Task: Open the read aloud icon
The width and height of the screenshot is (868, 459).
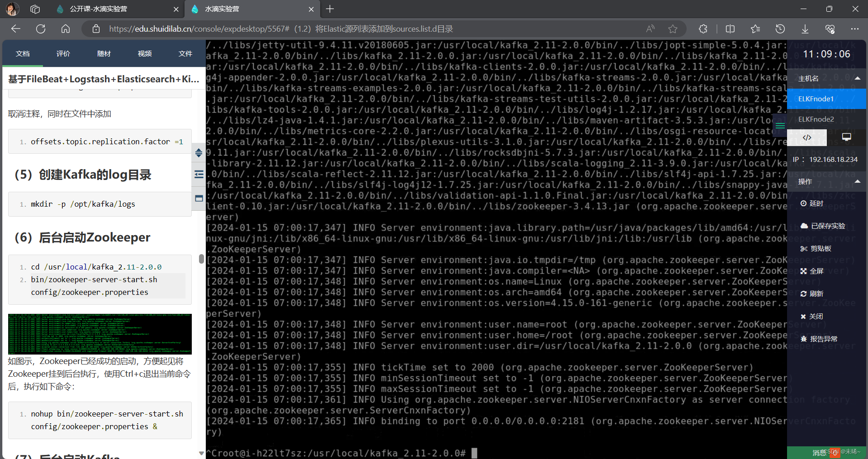Action: pos(650,29)
